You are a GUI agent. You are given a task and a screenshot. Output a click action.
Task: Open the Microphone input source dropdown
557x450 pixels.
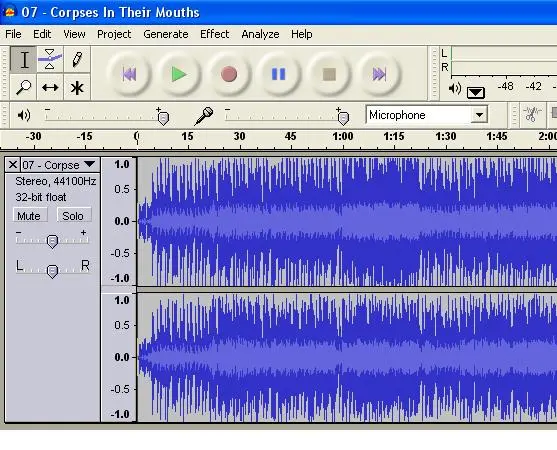479,115
